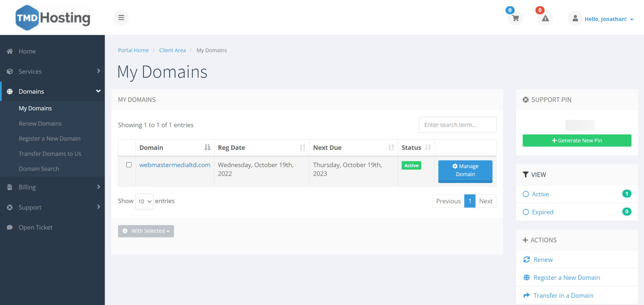Click the Generate New Pin button
644x305 pixels.
click(577, 141)
